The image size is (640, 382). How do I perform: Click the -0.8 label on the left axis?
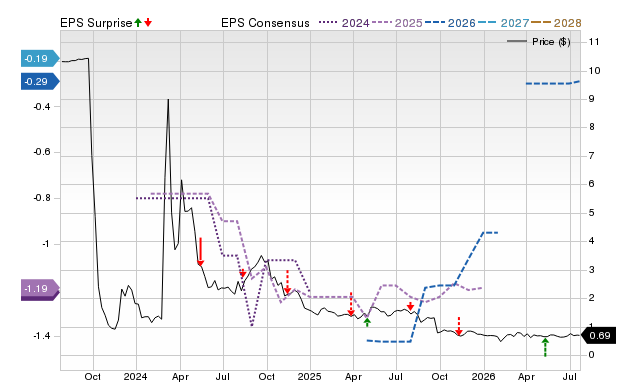coord(42,198)
